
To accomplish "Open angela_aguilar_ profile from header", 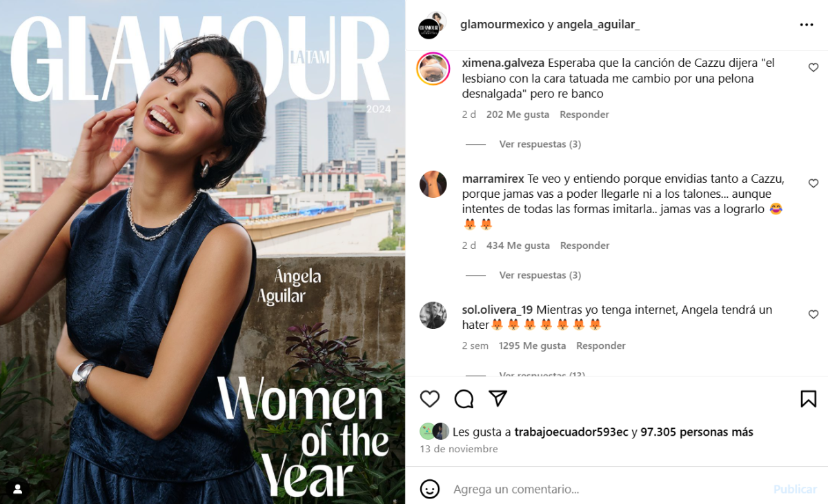I will click(598, 25).
